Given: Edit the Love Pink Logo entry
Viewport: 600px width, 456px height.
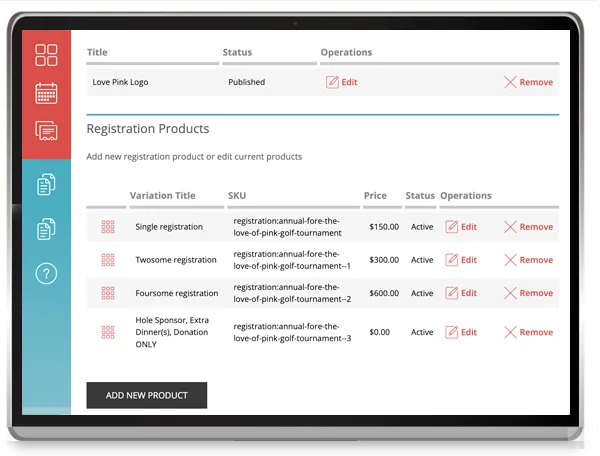Looking at the screenshot, I should 341,82.
